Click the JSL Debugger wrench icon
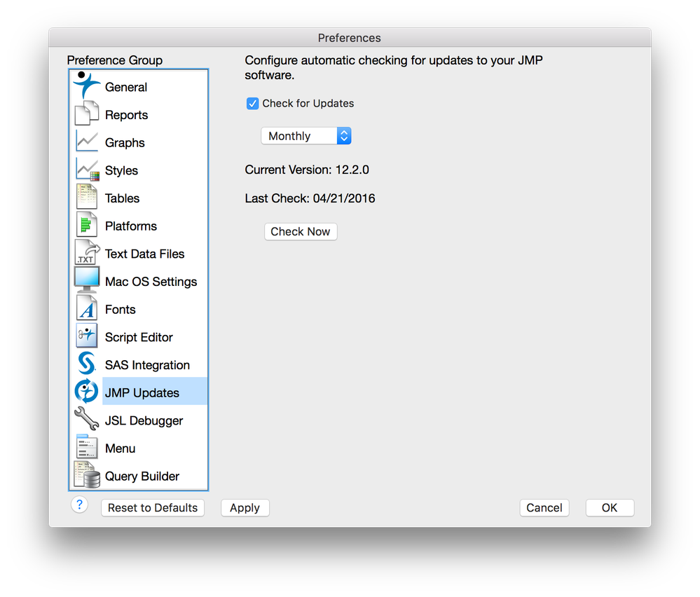The width and height of the screenshot is (700, 597). click(x=87, y=418)
